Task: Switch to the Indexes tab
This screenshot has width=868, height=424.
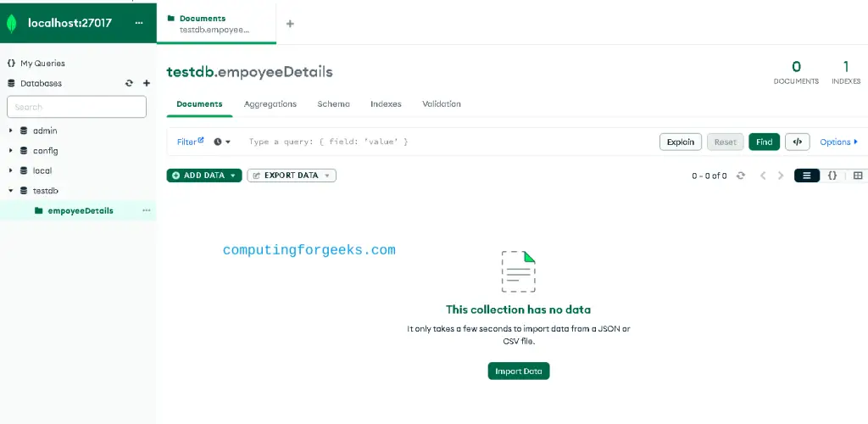Action: 386,104
